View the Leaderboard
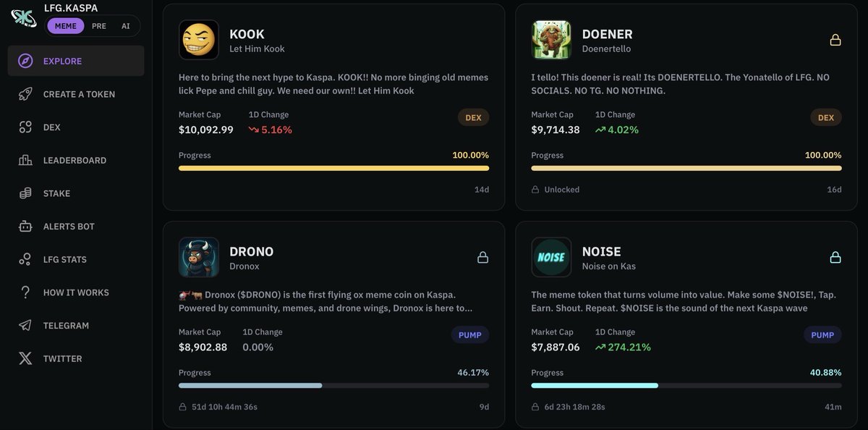This screenshot has height=430, width=868. (x=75, y=160)
